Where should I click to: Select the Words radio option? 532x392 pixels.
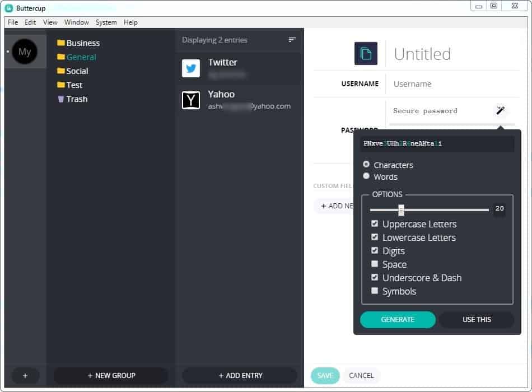tap(367, 176)
